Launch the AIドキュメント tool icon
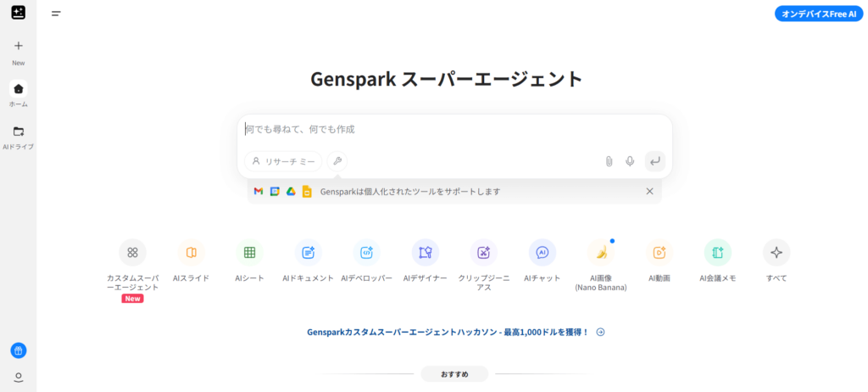 [x=308, y=252]
